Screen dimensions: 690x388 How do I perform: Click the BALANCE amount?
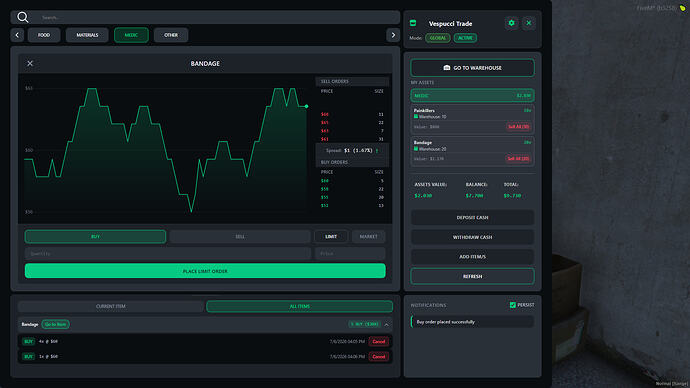(474, 196)
